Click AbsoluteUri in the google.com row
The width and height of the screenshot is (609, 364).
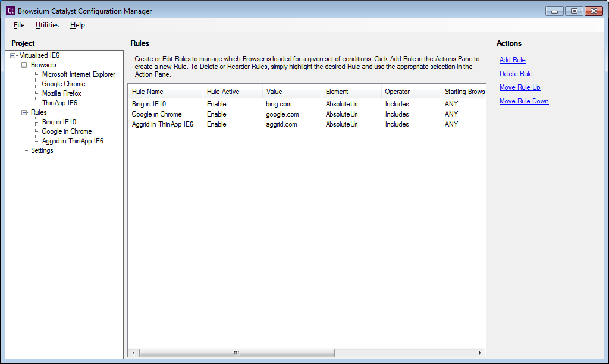coord(342,114)
